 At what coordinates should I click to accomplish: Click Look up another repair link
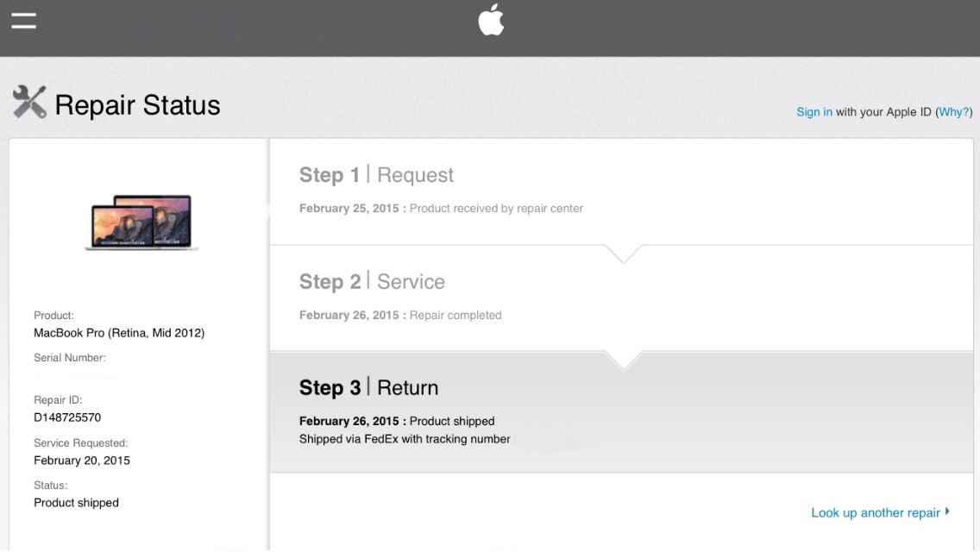tap(875, 512)
